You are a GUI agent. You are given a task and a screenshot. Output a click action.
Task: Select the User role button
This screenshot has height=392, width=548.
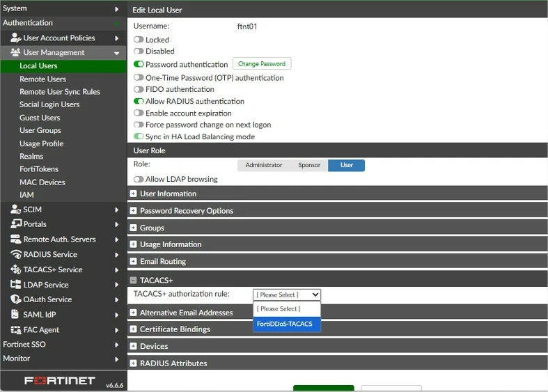346,165
